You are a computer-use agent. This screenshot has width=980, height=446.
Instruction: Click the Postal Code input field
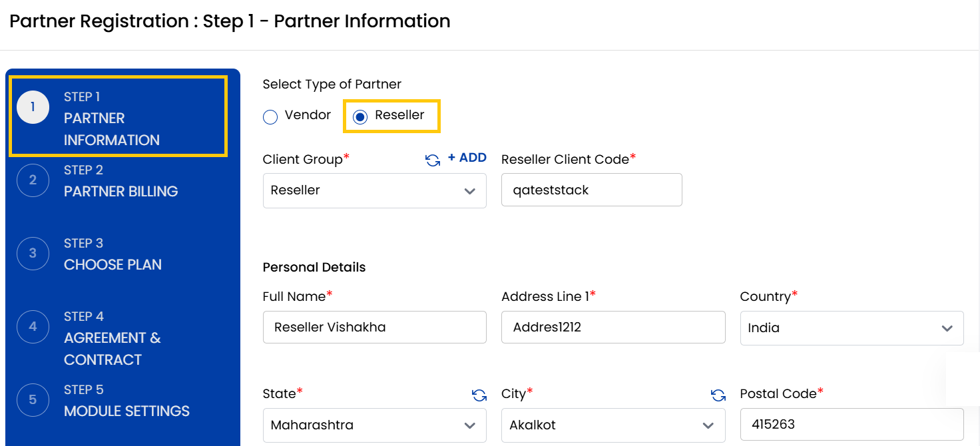(852, 425)
